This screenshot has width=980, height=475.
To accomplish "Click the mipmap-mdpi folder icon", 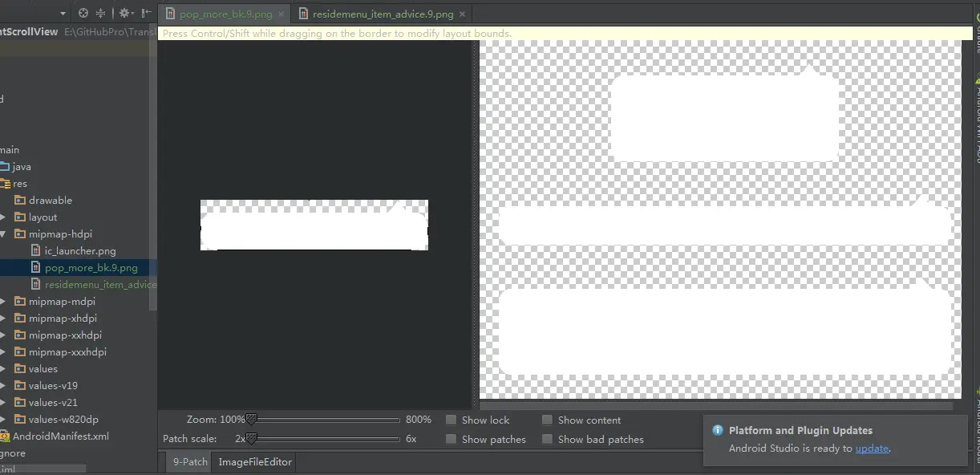I will (20, 302).
